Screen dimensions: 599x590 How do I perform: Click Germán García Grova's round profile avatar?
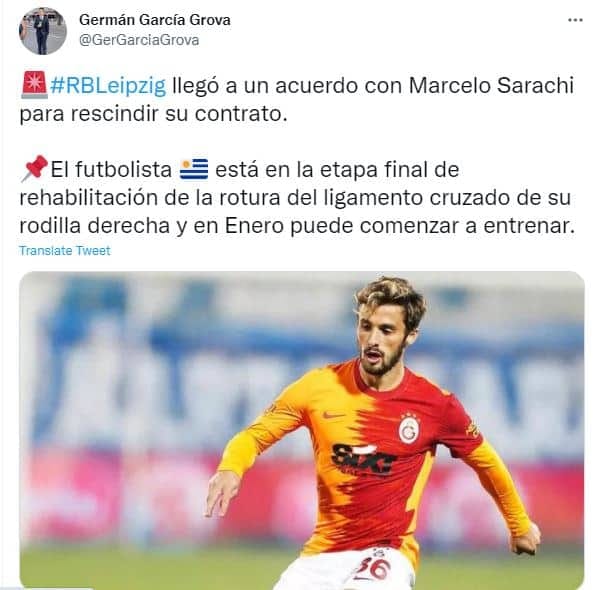tap(42, 31)
